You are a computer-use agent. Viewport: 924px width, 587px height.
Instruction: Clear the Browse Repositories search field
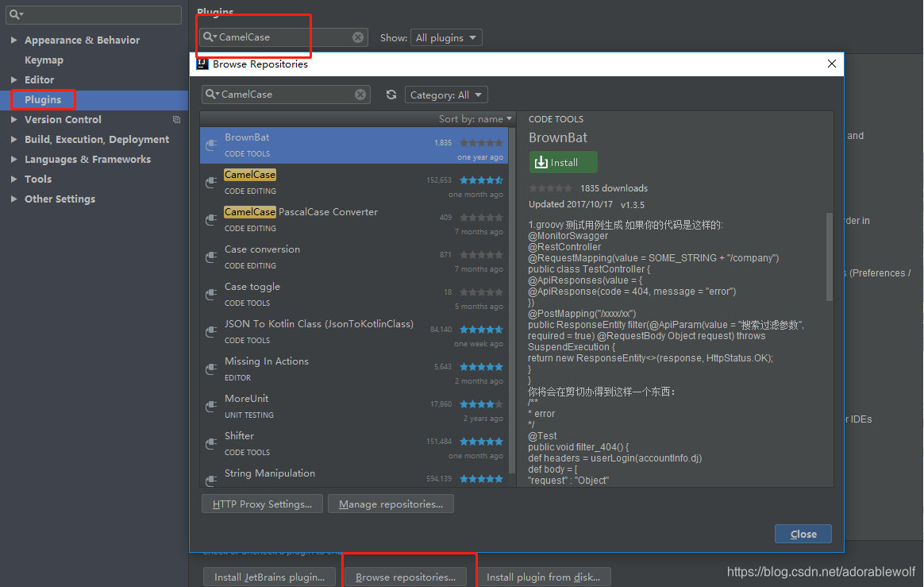point(360,95)
